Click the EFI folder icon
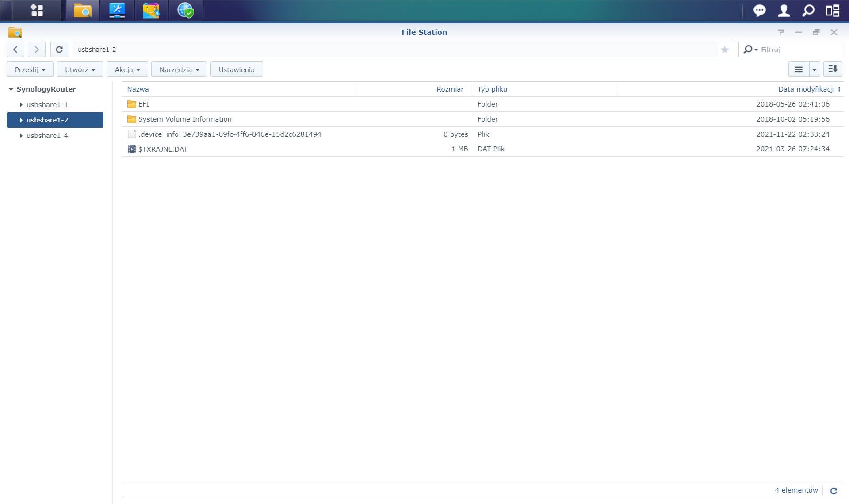This screenshot has height=504, width=849. 131,104
